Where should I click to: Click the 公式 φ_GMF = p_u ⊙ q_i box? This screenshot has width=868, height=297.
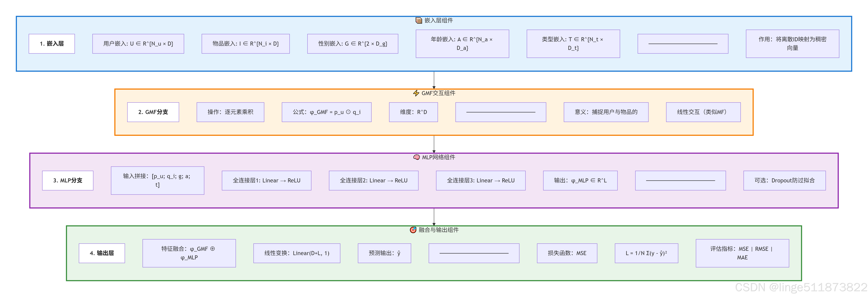coord(327,112)
